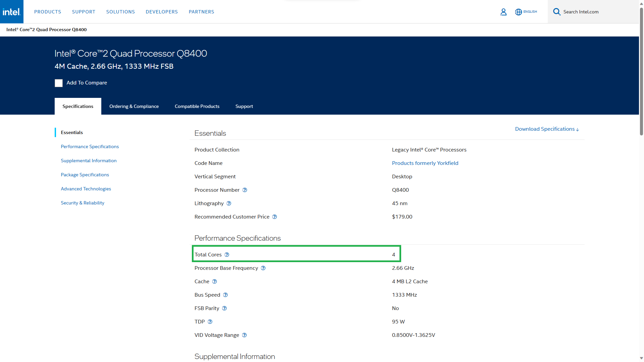Click the help icon for Processor Number
The height and width of the screenshot is (362, 644).
pyautogui.click(x=245, y=190)
